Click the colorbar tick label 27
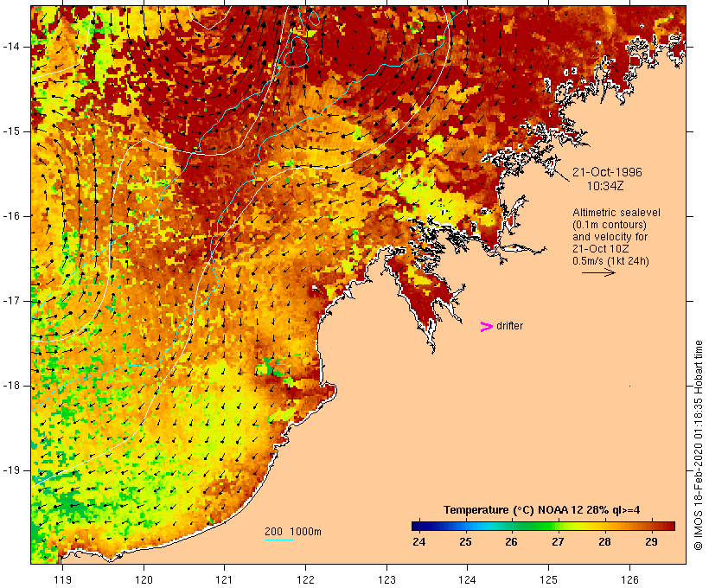Viewport: 709px width, 588px height. tap(558, 541)
